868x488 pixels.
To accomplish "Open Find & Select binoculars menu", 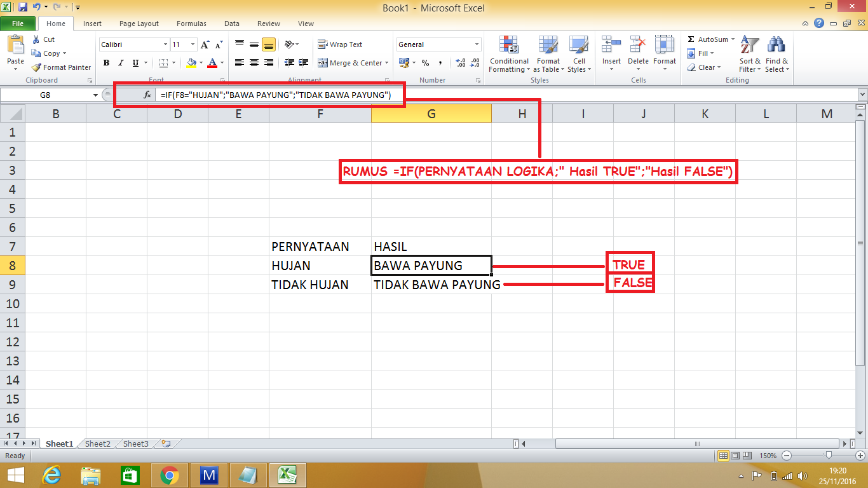I will [x=776, y=54].
